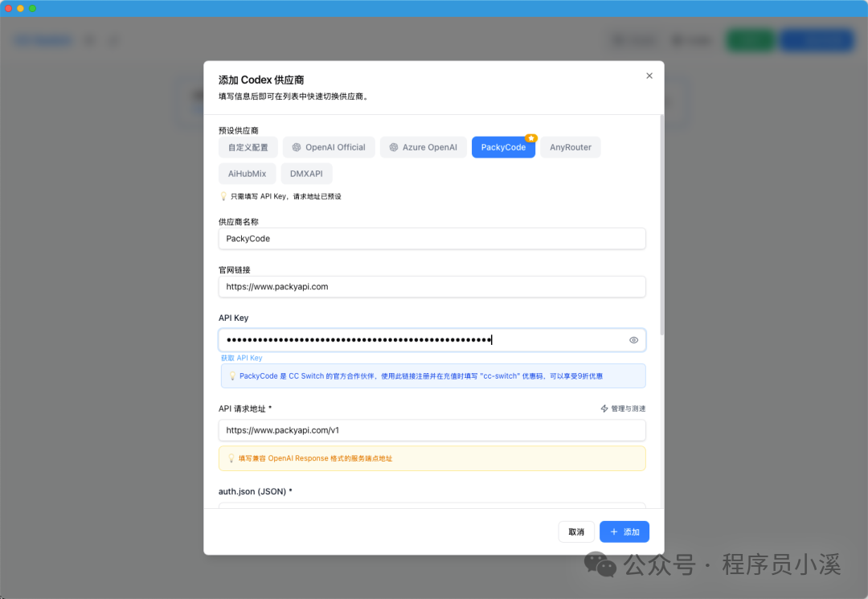
Task: Click the 管理与测速 link
Action: pyautogui.click(x=628, y=408)
